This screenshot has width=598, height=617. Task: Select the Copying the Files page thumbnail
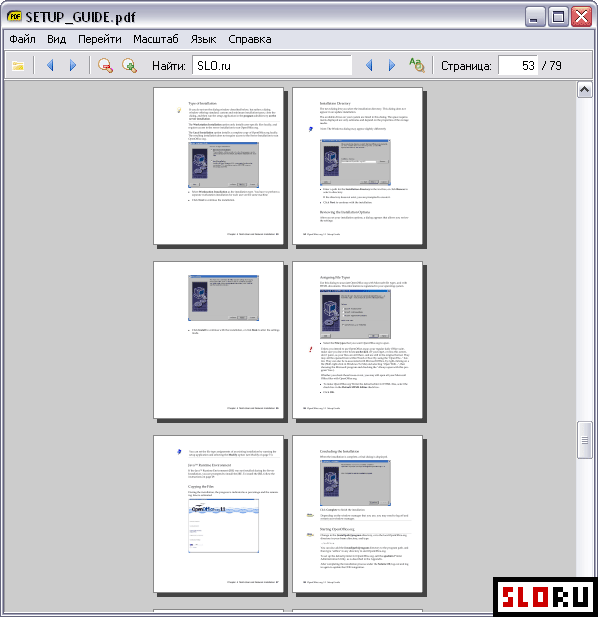[x=218, y=514]
